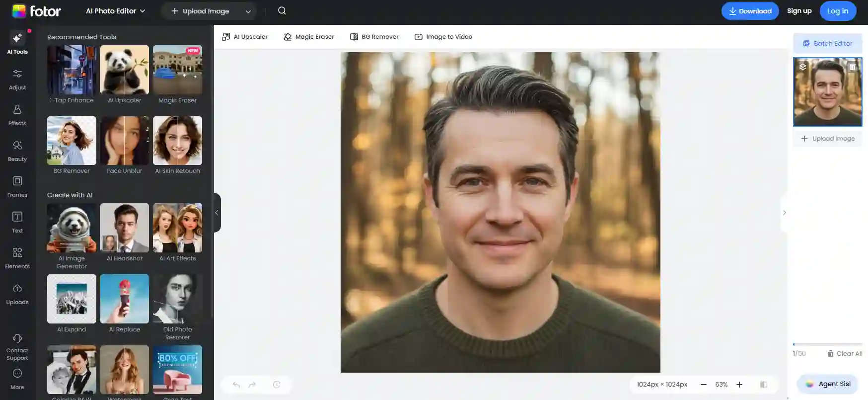Click the Recommended Tools heading
This screenshot has height=400, width=868.
pyautogui.click(x=81, y=37)
